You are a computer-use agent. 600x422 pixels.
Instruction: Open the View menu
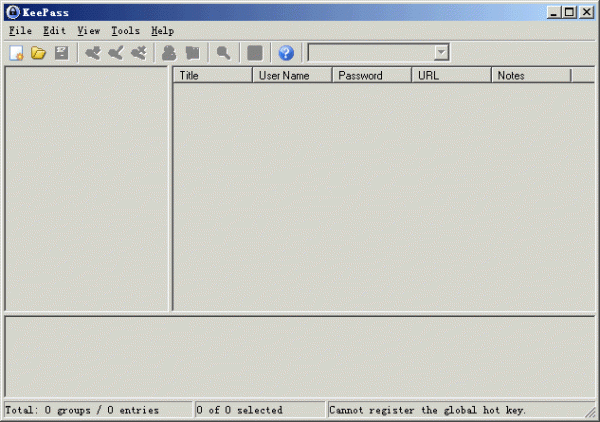point(89,31)
